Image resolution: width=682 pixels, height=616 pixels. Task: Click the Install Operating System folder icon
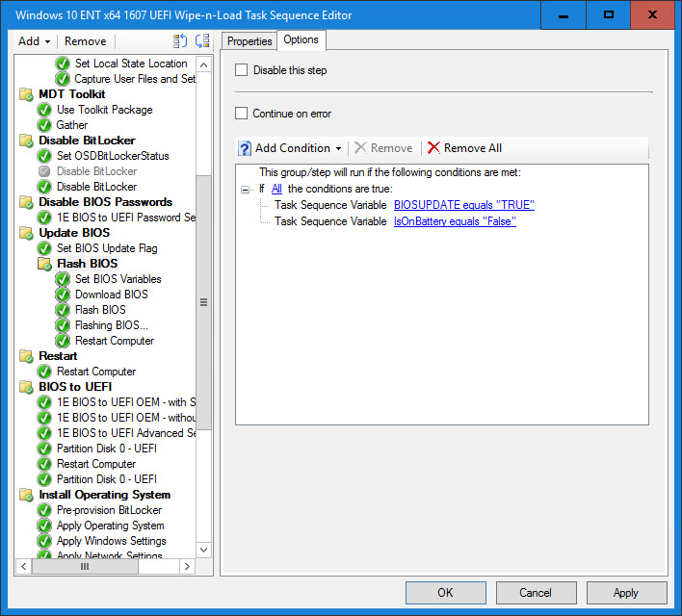pyautogui.click(x=26, y=495)
